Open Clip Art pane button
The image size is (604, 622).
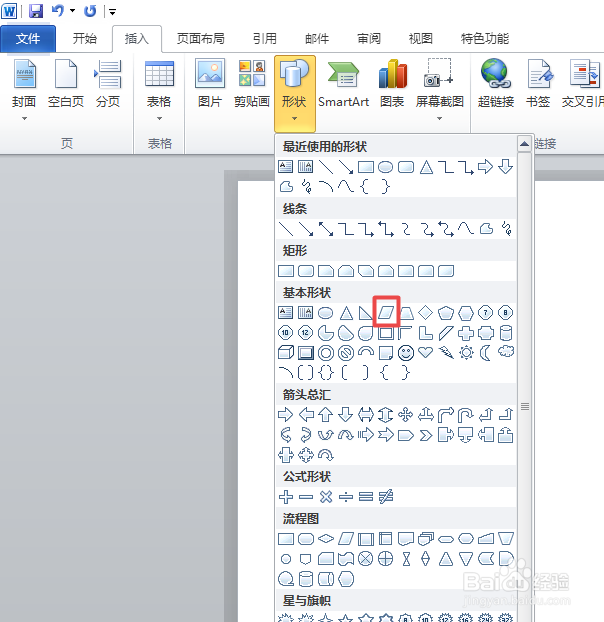click(252, 84)
